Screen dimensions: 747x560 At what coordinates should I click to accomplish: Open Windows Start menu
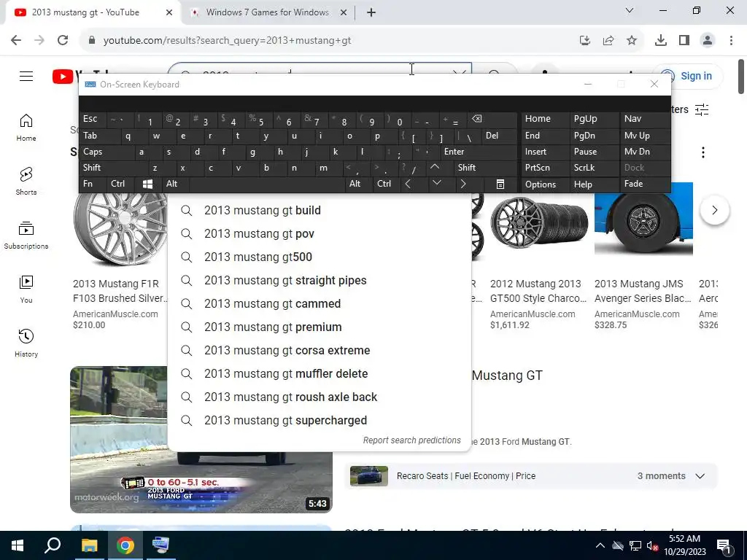pos(18,545)
